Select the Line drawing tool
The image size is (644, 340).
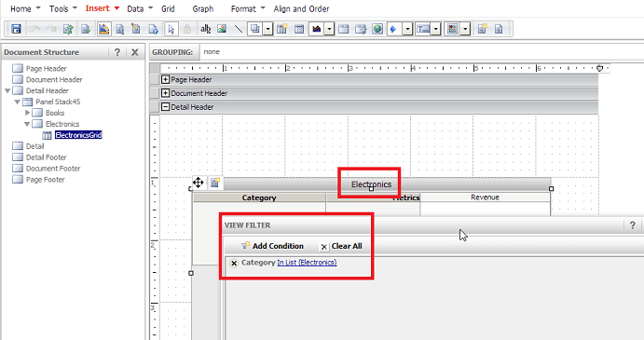coord(239,29)
